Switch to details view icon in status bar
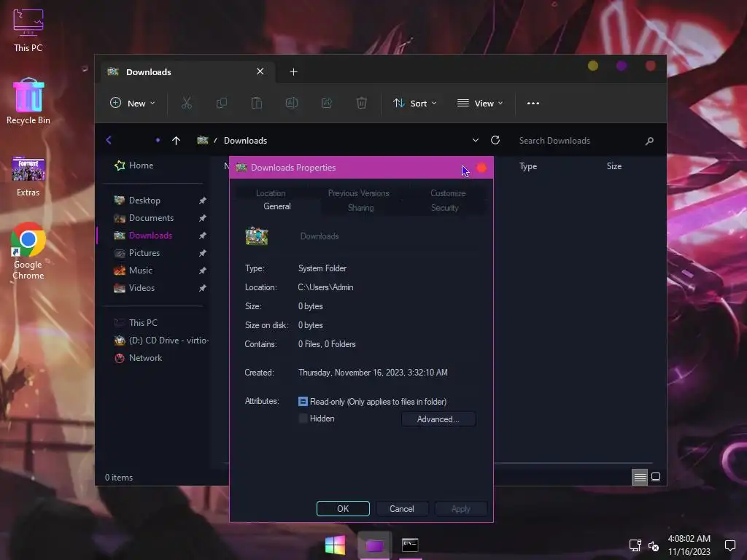 point(640,477)
